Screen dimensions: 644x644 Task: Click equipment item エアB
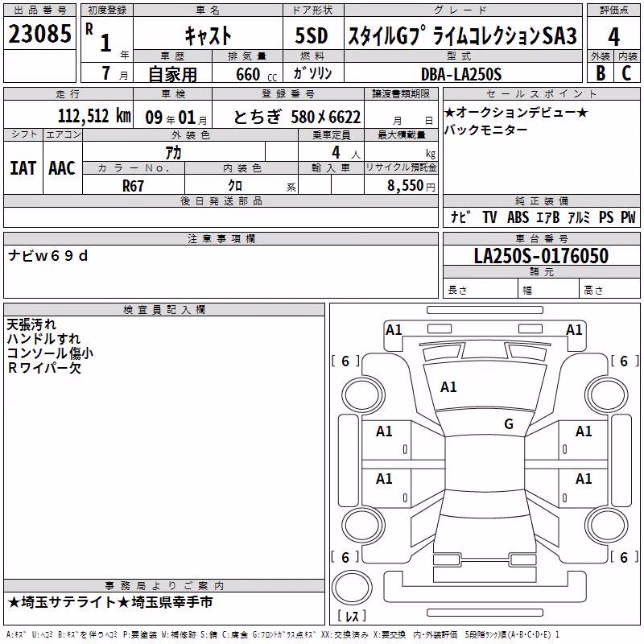click(x=548, y=217)
